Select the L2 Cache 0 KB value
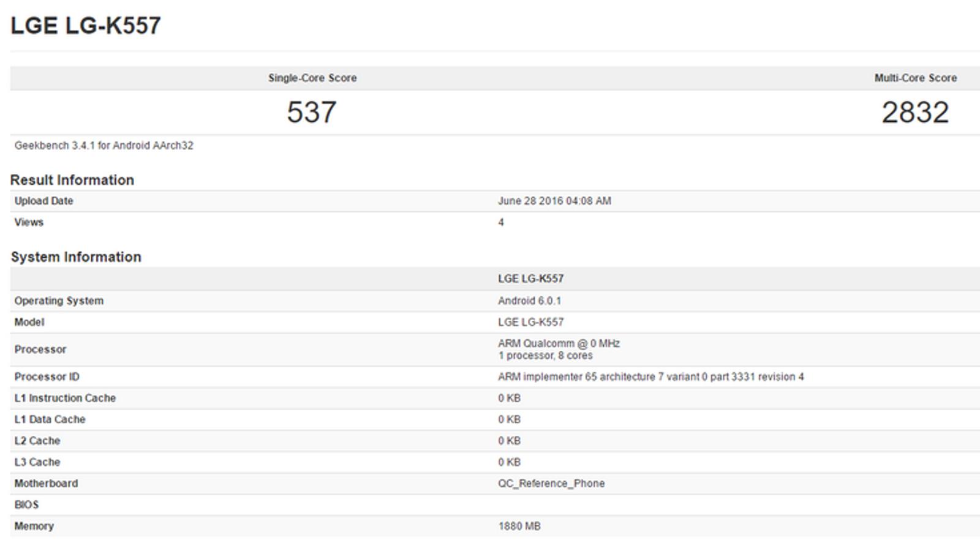The width and height of the screenshot is (980, 551). tap(509, 441)
